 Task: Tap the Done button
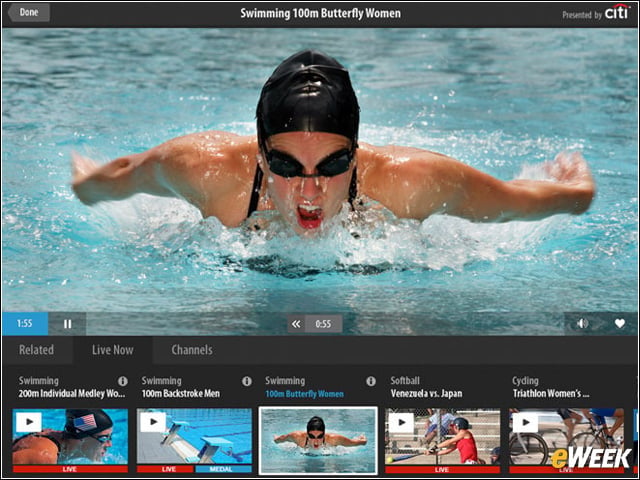click(x=29, y=12)
